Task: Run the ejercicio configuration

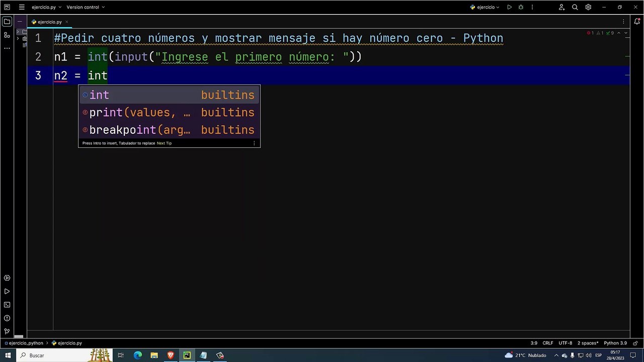Action: [x=509, y=7]
